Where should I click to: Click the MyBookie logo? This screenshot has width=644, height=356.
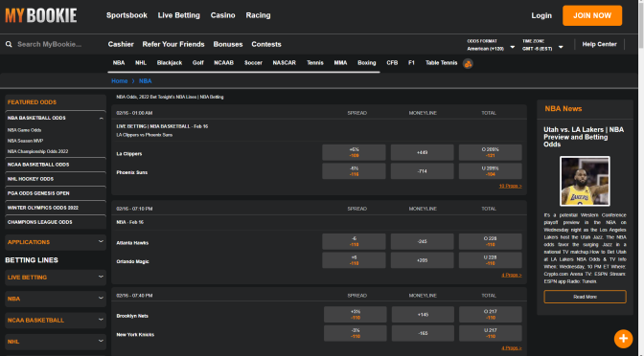pyautogui.click(x=40, y=16)
